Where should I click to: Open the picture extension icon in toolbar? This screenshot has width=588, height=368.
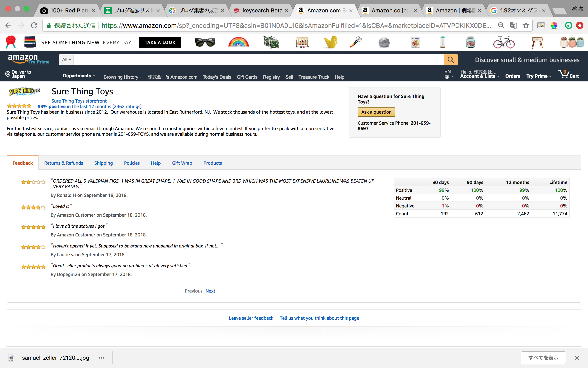tap(541, 25)
